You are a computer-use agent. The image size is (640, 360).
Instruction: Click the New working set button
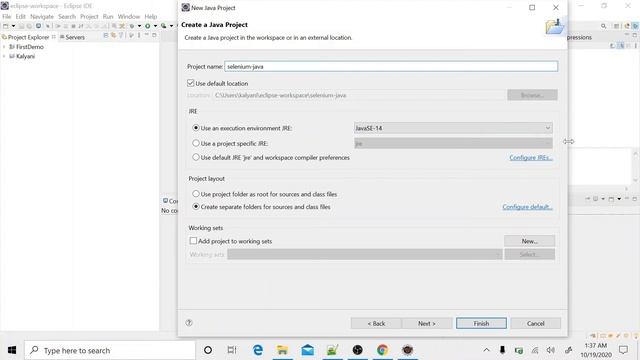click(529, 241)
